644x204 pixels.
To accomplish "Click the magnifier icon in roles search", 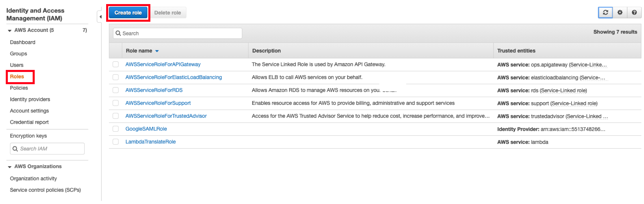I will click(x=118, y=33).
